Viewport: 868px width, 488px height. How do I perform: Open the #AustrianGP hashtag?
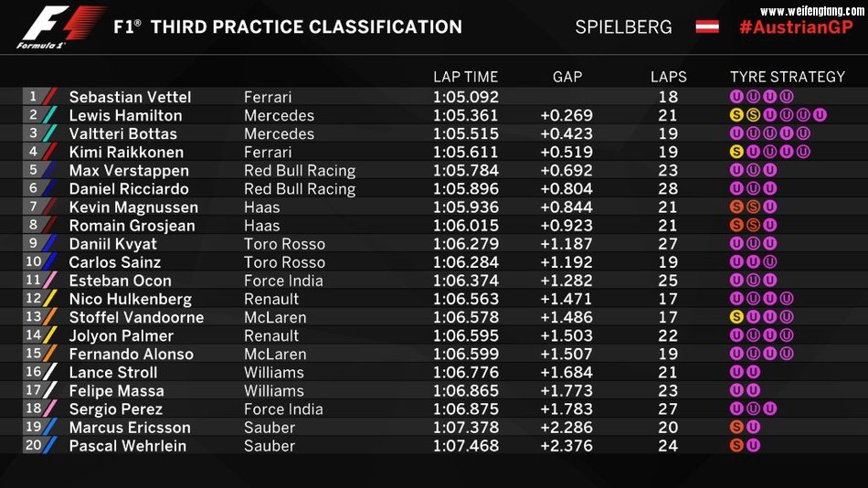(793, 27)
